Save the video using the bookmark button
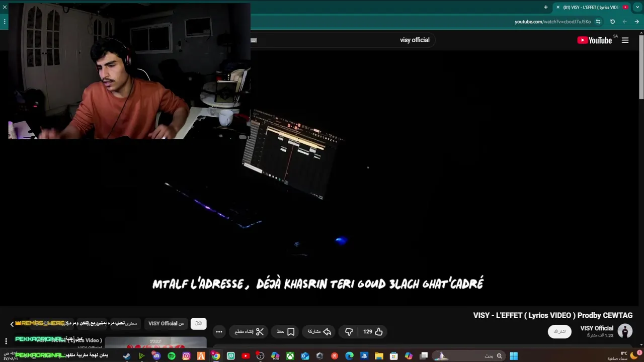 pyautogui.click(x=286, y=332)
